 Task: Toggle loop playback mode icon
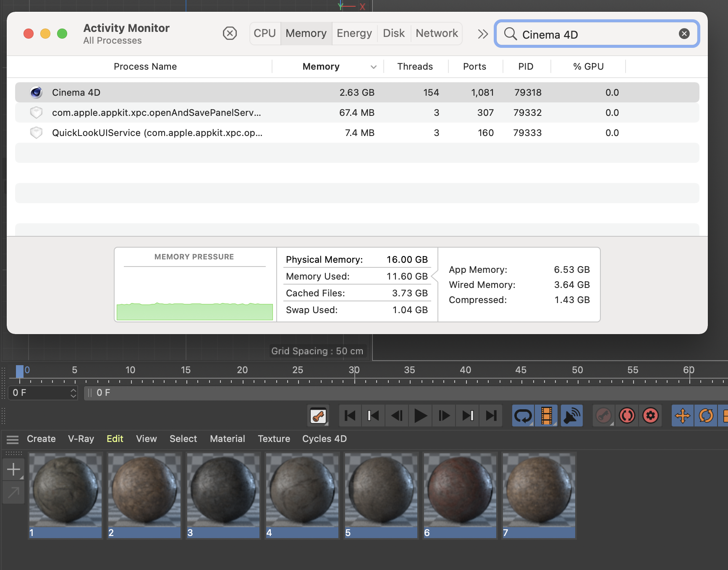coord(523,416)
